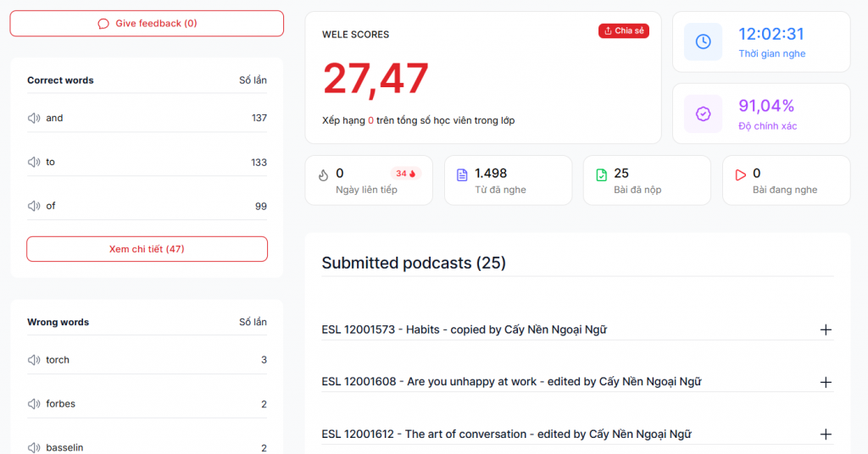Click the 27,47 WELE score value
868x454 pixels.
pyautogui.click(x=376, y=79)
